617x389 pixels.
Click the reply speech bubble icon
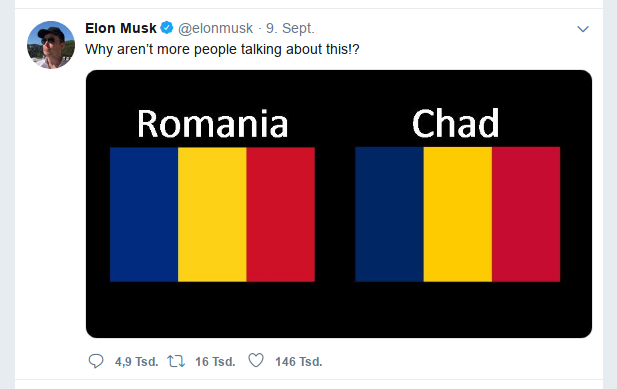coord(96,361)
